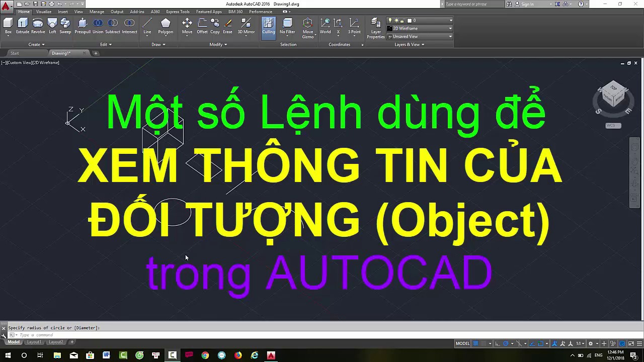Open the AutoCAD application menu

tap(6, 7)
